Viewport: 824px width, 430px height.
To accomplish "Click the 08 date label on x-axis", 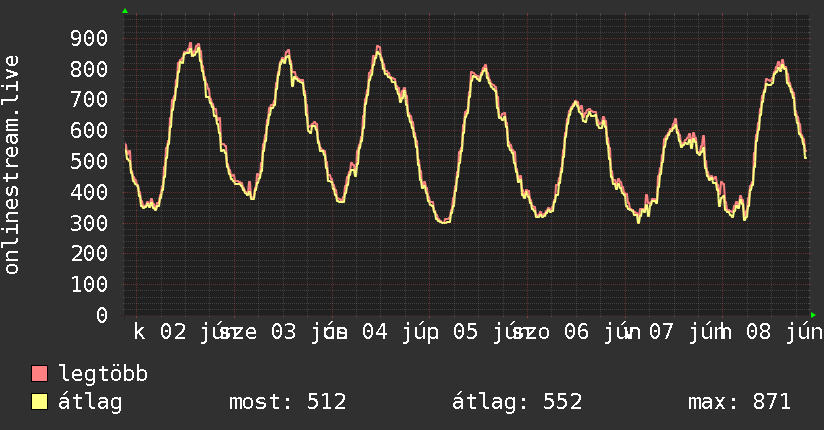I will tap(759, 332).
